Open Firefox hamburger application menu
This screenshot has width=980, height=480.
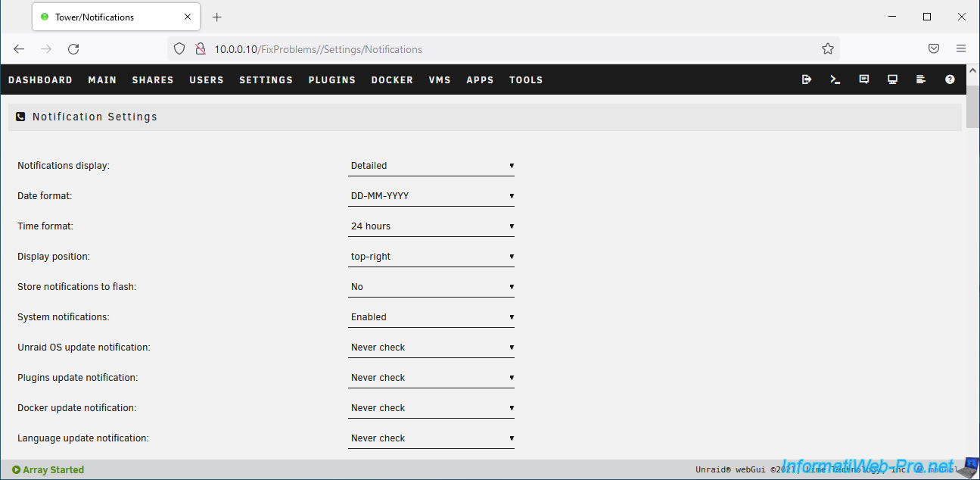click(x=961, y=49)
